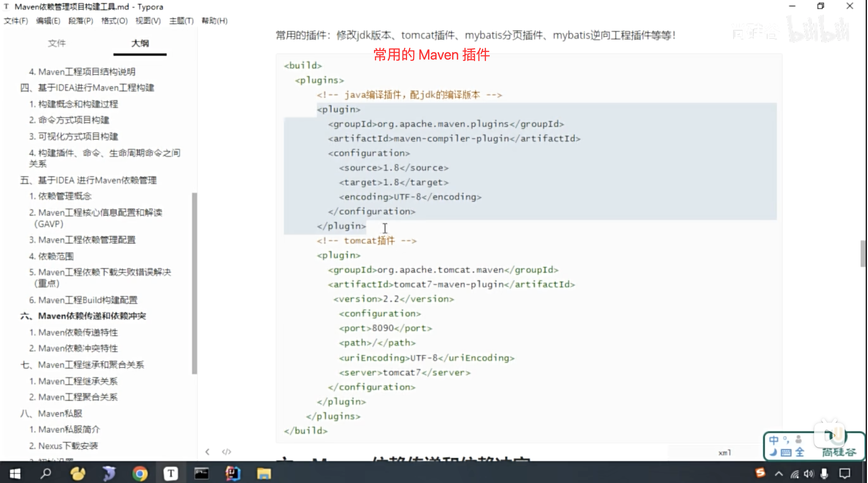The width and height of the screenshot is (868, 483).
Task: Click the sidebar collapse arrow icon
Action: [x=208, y=452]
